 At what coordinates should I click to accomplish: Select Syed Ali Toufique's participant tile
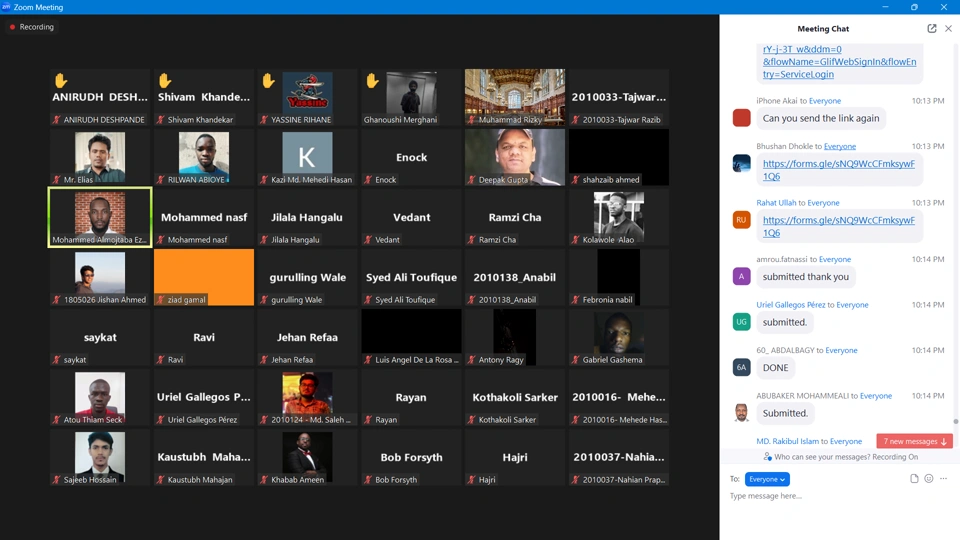(411, 277)
